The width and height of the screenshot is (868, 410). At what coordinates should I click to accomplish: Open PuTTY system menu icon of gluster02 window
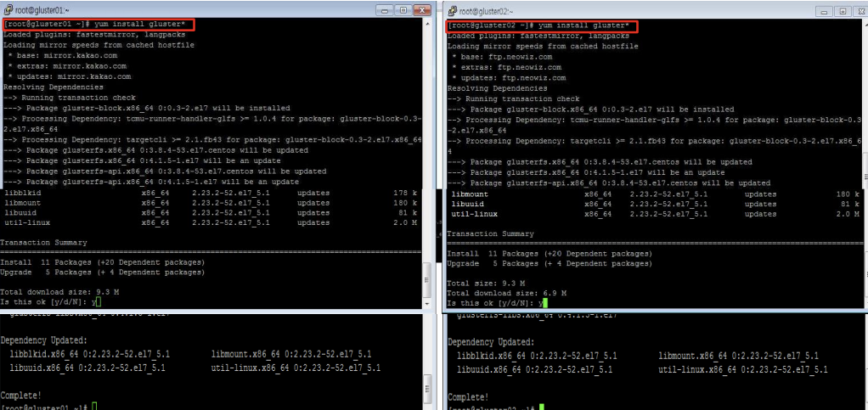(453, 10)
